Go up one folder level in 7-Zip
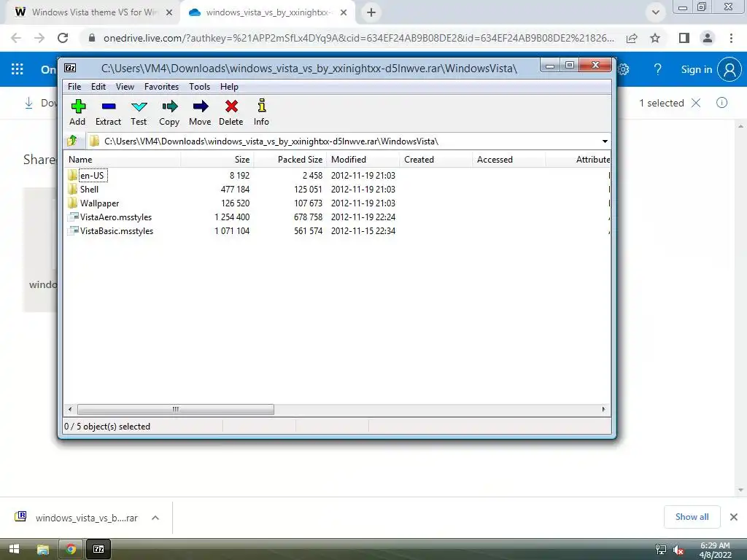This screenshot has width=747, height=560. [x=72, y=141]
